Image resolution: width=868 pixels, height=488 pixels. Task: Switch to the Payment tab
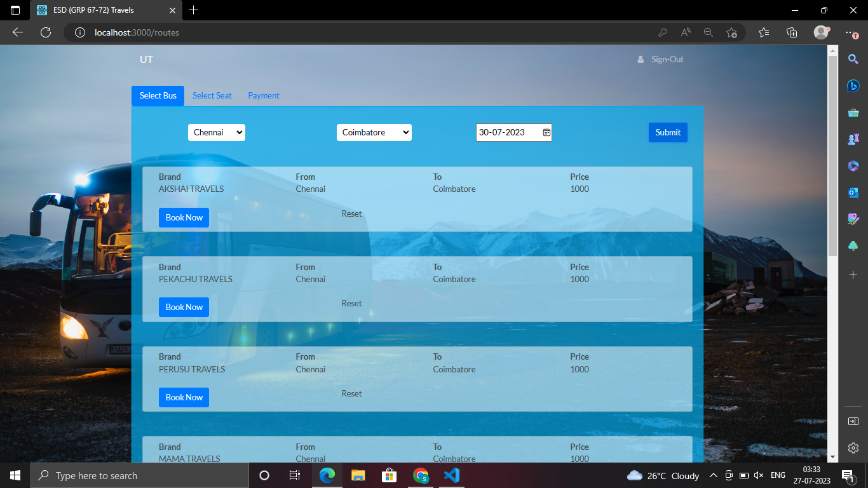point(263,95)
